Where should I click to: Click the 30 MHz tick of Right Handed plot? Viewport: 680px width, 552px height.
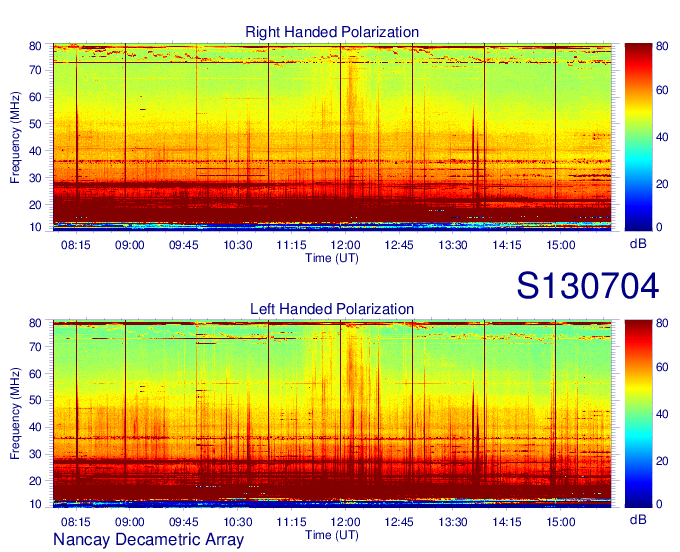(35, 178)
